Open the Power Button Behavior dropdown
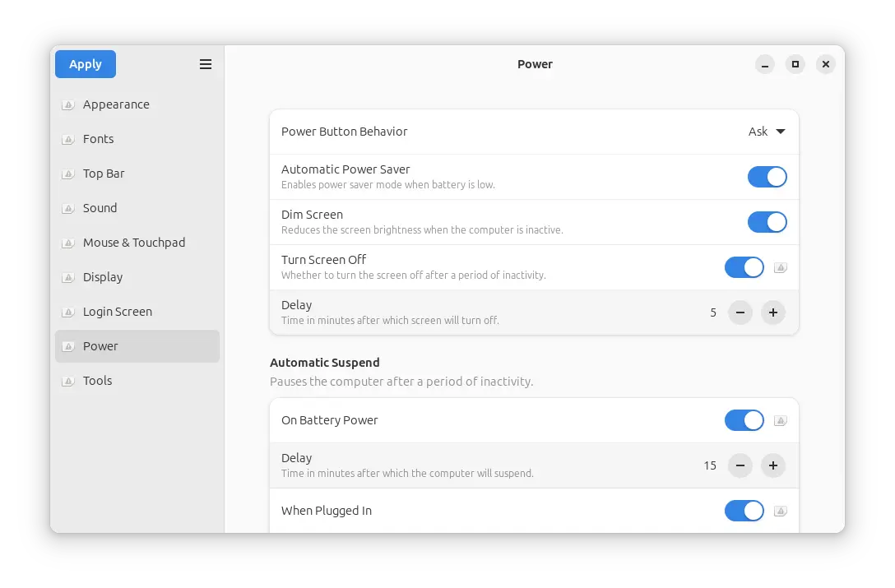This screenshot has height=588, width=895. [767, 132]
